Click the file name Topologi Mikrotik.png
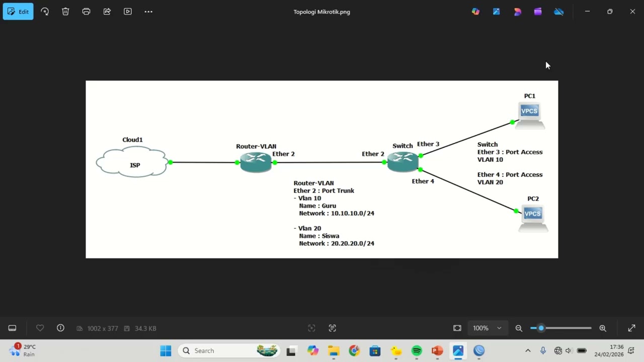This screenshot has height=362, width=644. tap(322, 12)
